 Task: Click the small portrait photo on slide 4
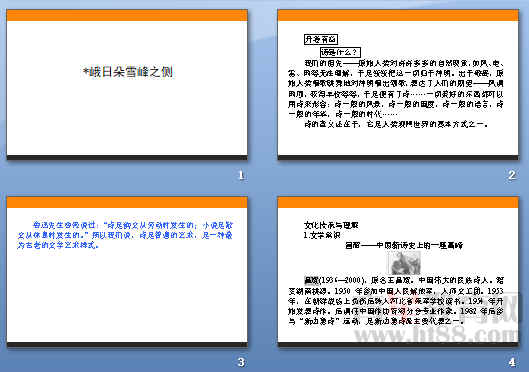[x=405, y=263]
